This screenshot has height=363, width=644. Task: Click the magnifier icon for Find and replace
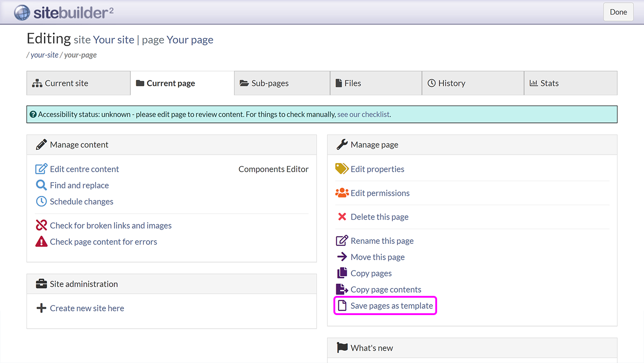pyautogui.click(x=41, y=185)
